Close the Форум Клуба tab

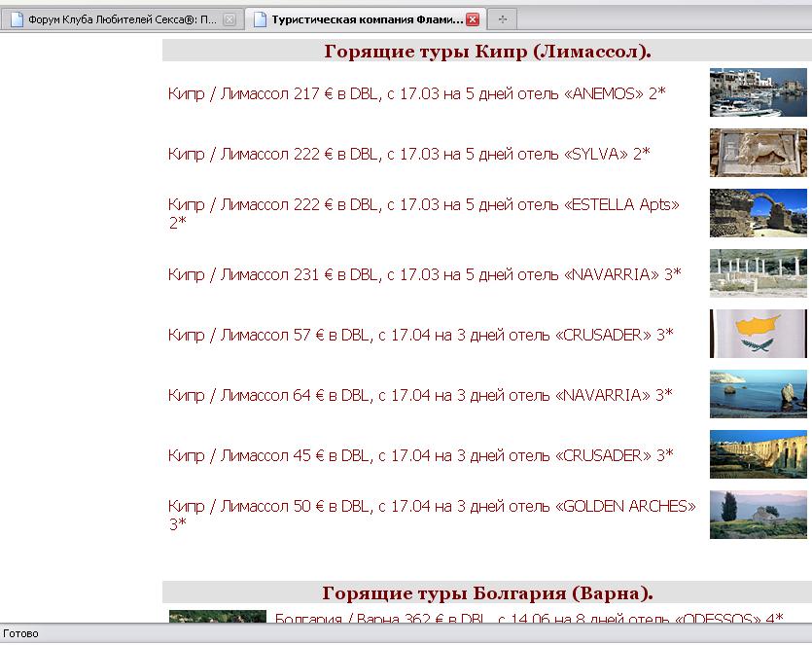pos(229,19)
